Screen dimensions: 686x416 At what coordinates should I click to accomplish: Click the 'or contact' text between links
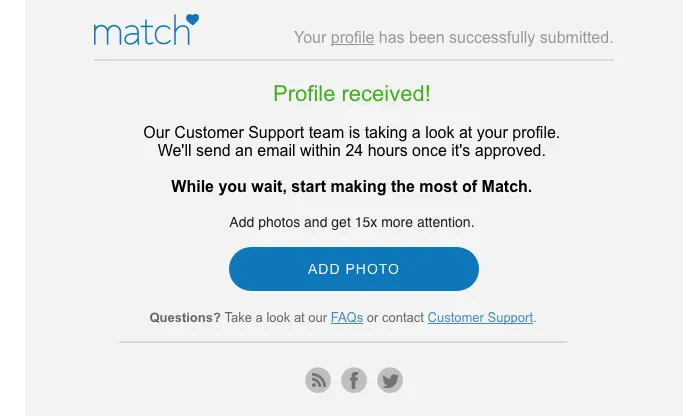click(395, 318)
